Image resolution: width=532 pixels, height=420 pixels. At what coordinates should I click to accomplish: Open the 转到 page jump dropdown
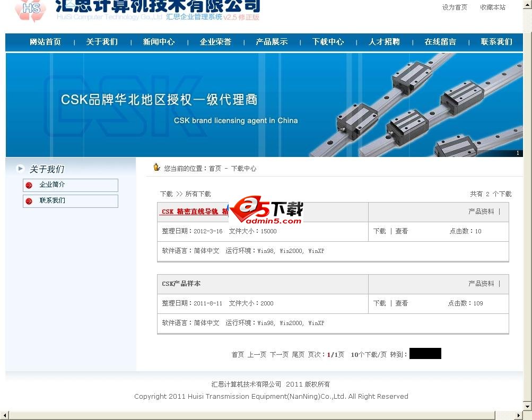click(x=425, y=354)
